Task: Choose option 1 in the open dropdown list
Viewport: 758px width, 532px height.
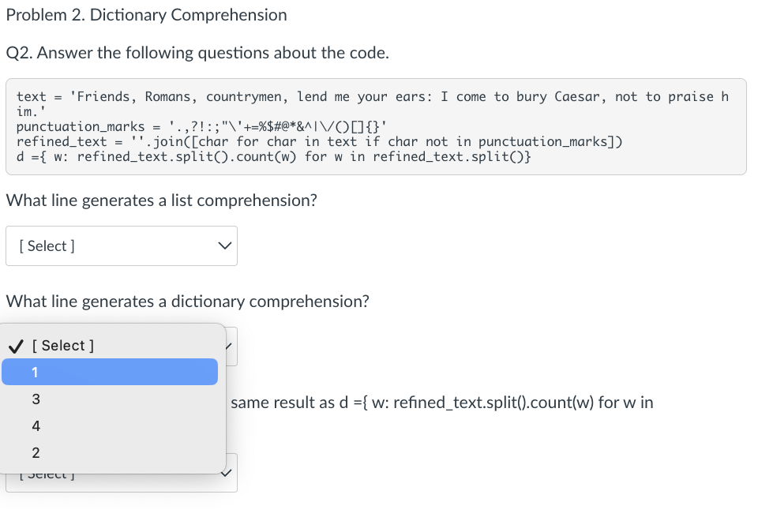Action: pyautogui.click(x=110, y=372)
